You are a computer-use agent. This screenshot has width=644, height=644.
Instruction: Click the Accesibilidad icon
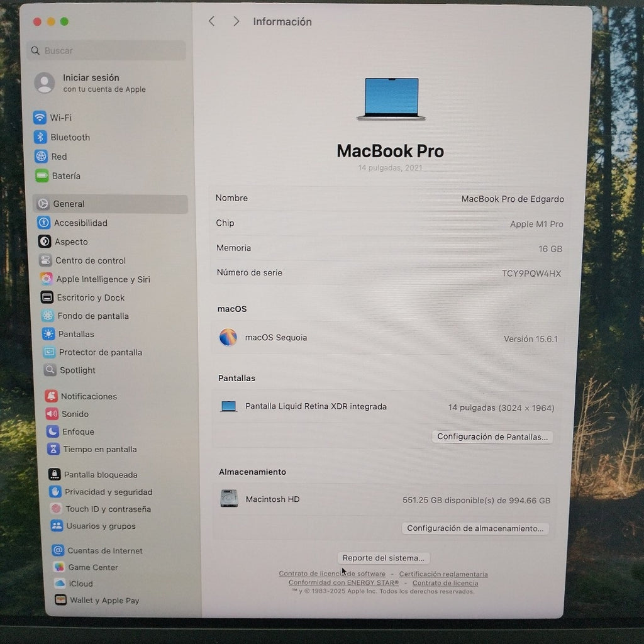click(x=43, y=223)
